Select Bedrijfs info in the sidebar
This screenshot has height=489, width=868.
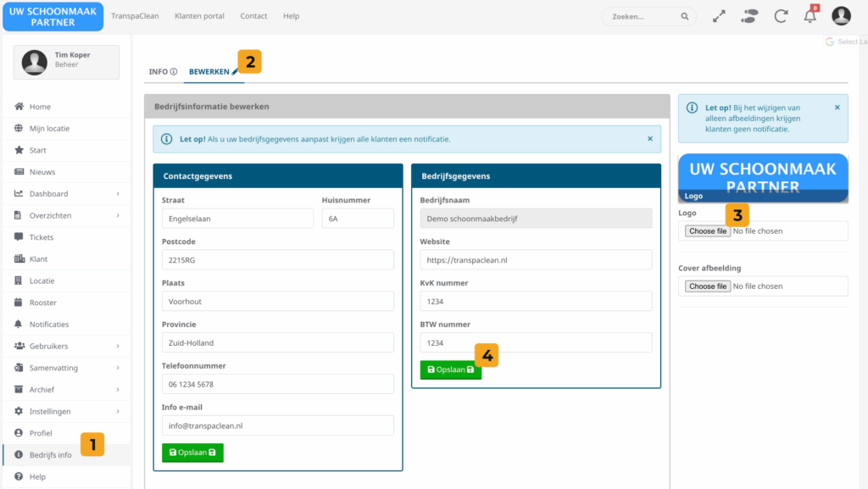point(50,455)
